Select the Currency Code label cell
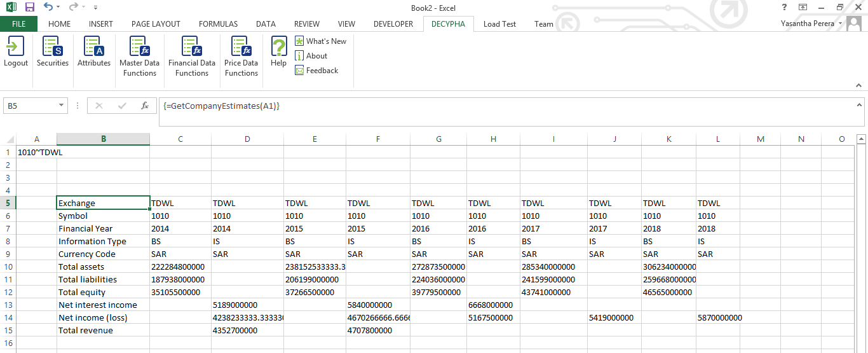Viewport: 868px width, 353px height. click(103, 254)
